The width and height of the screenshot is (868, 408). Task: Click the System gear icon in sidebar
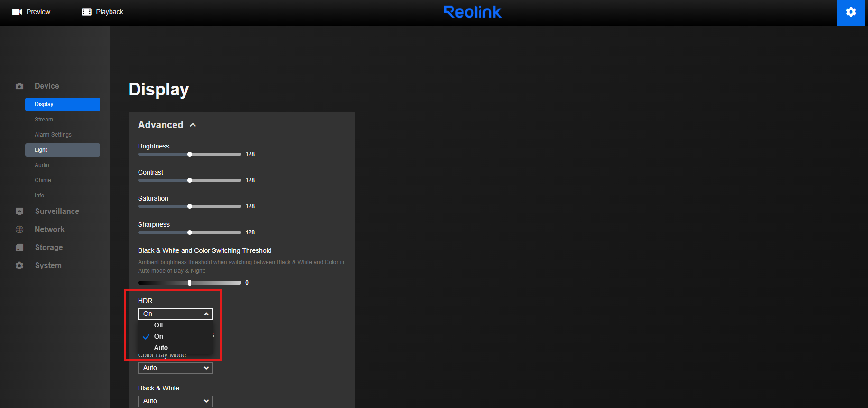point(19,266)
